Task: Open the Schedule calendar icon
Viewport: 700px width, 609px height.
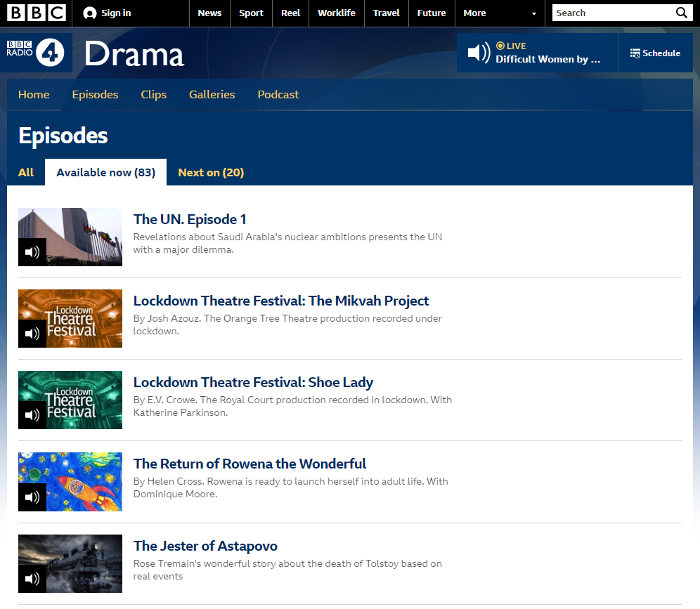Action: point(637,53)
